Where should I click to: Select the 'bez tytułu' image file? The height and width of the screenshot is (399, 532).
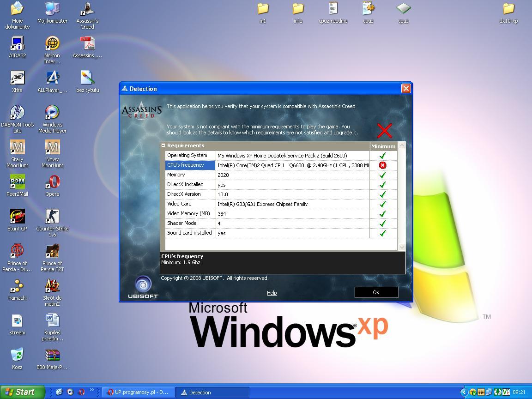[x=87, y=82]
